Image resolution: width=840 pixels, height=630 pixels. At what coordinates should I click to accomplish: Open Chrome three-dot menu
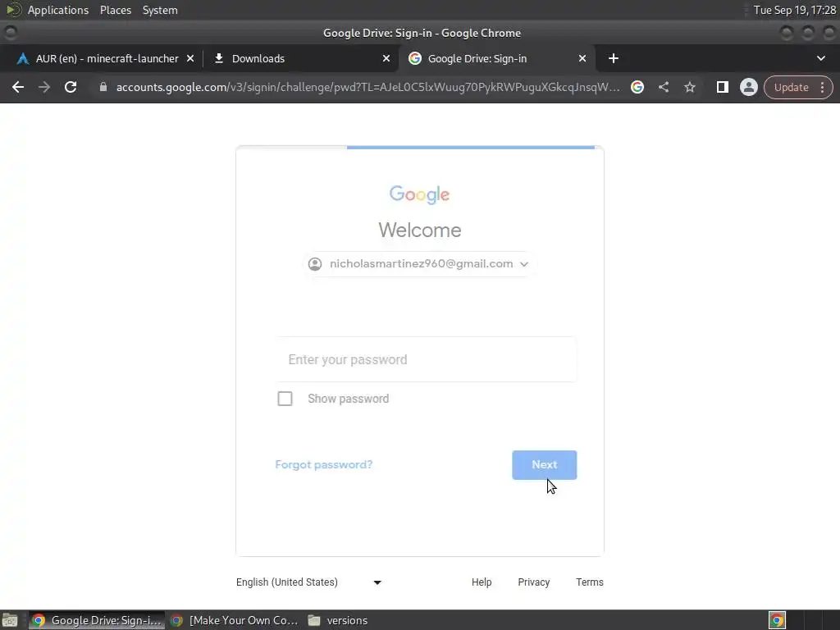point(822,87)
